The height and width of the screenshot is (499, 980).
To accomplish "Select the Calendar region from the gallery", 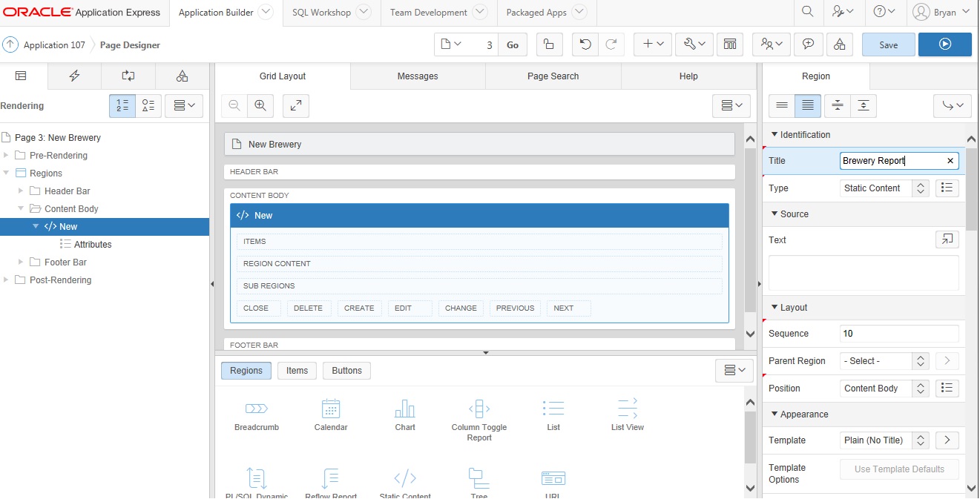I will point(330,414).
